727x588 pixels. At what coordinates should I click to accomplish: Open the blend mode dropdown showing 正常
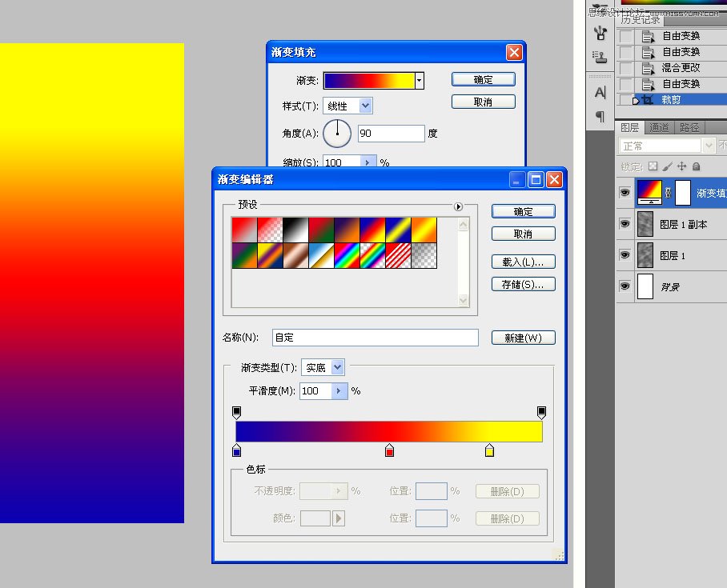click(x=708, y=145)
